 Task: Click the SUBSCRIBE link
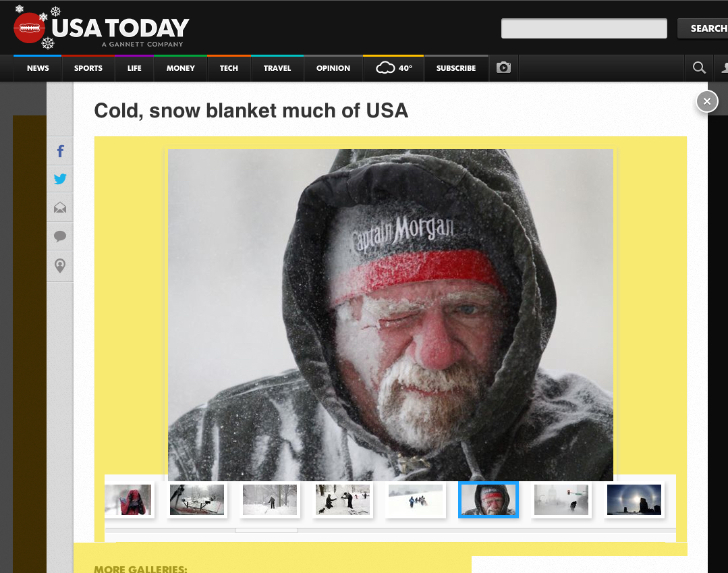[456, 67]
